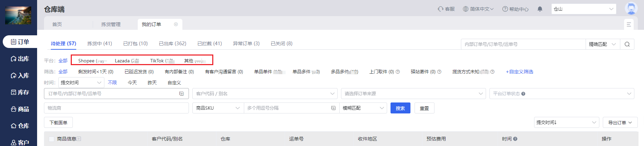Click the 重置 reset button
This screenshot has height=146, width=644.
(x=424, y=108)
